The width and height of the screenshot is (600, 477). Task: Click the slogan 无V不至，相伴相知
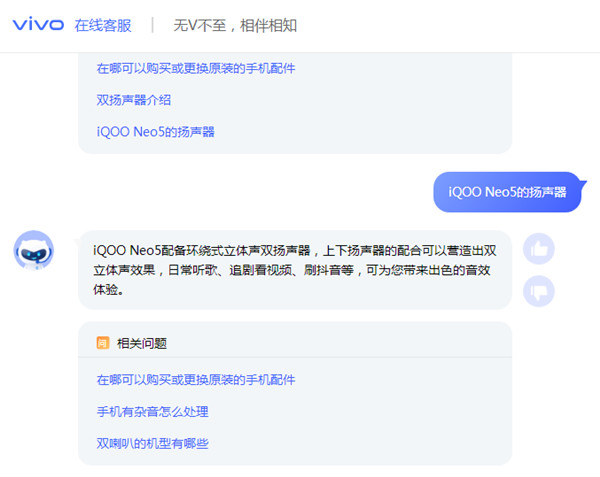235,26
